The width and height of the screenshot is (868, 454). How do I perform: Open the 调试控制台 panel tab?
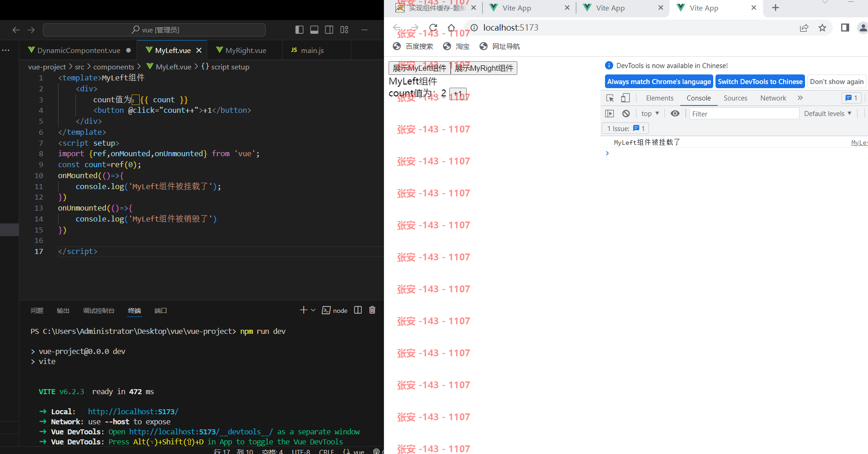click(x=99, y=311)
